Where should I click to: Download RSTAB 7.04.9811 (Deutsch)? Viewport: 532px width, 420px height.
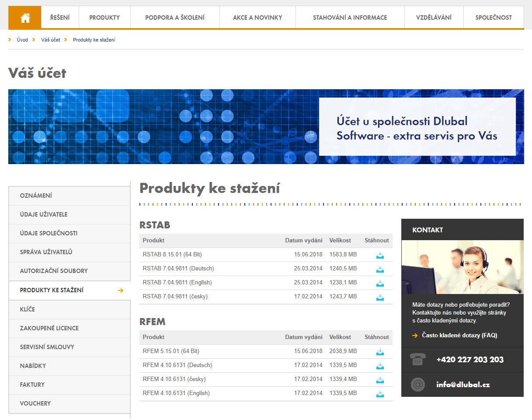[380, 269]
